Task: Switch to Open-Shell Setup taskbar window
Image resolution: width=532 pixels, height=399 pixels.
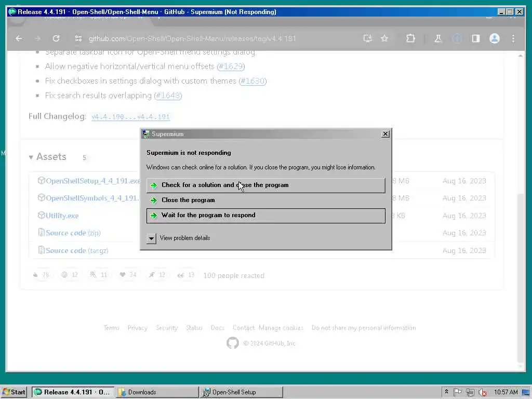Action: [x=241, y=392]
